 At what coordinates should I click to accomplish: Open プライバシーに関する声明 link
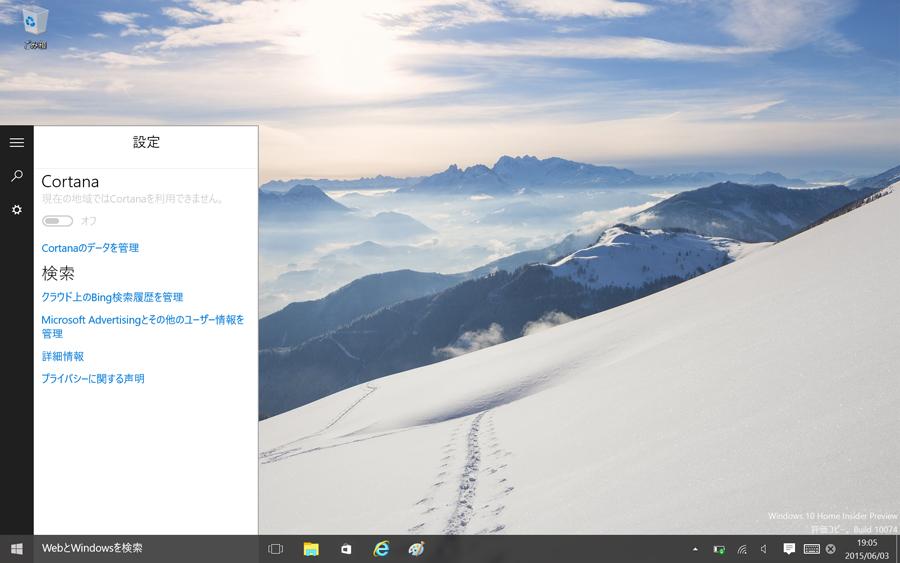pyautogui.click(x=93, y=379)
